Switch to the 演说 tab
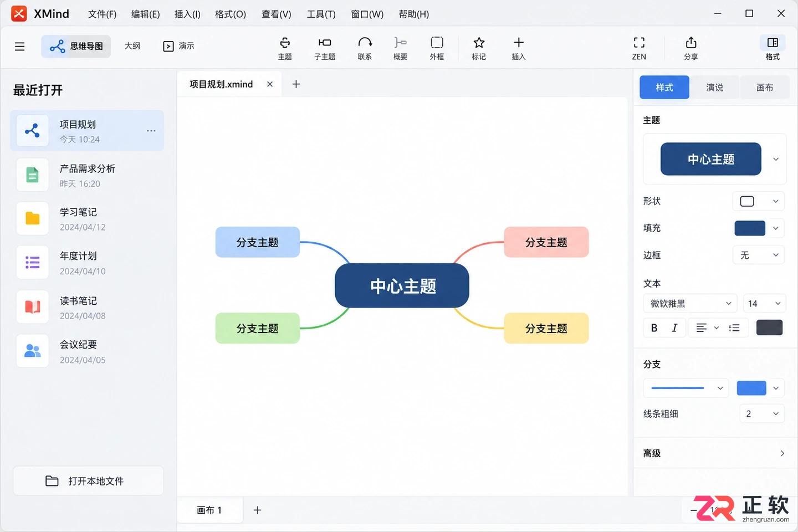Image resolution: width=798 pixels, height=532 pixels. (714, 88)
